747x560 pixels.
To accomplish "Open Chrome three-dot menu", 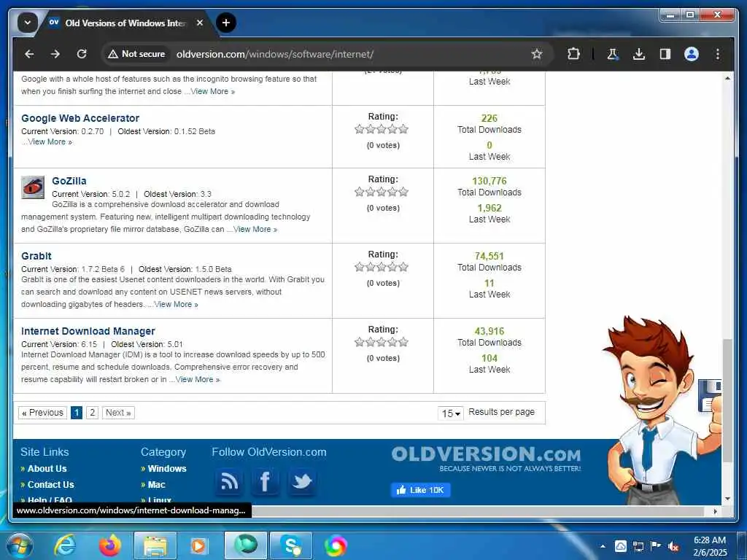I will [718, 54].
